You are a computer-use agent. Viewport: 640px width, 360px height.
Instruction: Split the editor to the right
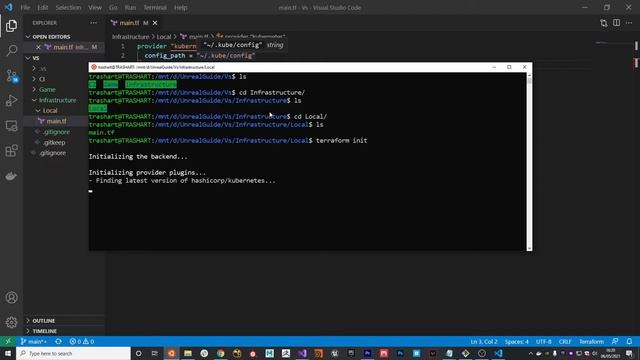point(616,23)
